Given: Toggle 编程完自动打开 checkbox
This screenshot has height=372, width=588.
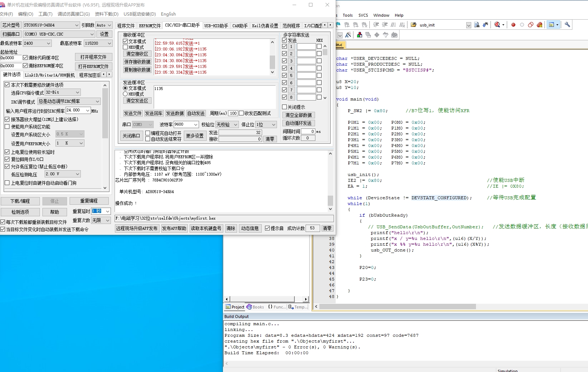Looking at the screenshot, I should click(x=148, y=133).
